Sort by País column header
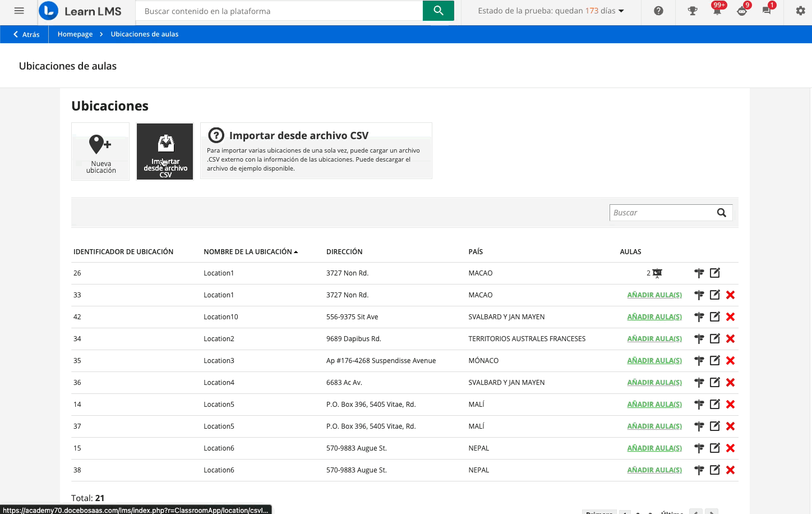This screenshot has height=514, width=812. [x=476, y=252]
